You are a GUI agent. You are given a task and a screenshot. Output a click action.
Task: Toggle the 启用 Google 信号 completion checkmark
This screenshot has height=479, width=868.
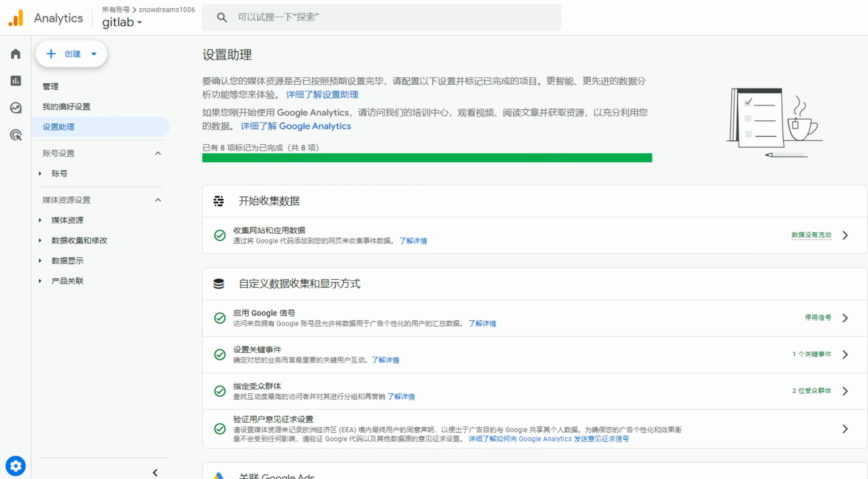220,318
